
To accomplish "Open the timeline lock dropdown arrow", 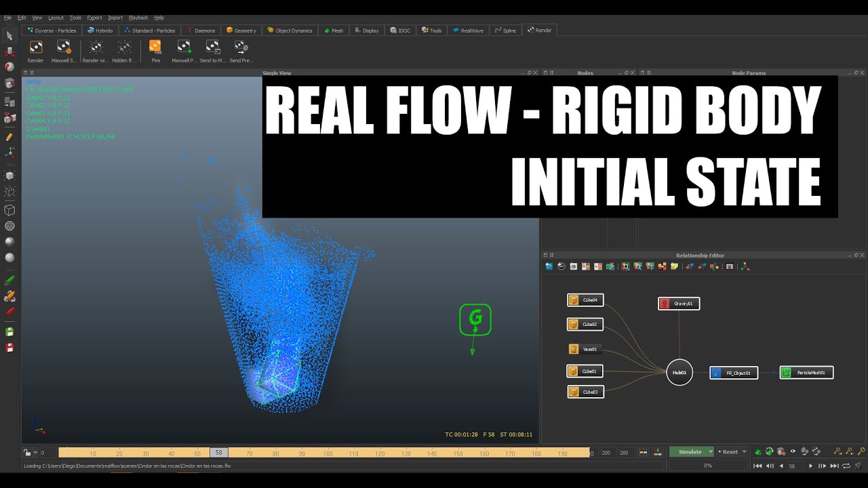I will coord(35,453).
